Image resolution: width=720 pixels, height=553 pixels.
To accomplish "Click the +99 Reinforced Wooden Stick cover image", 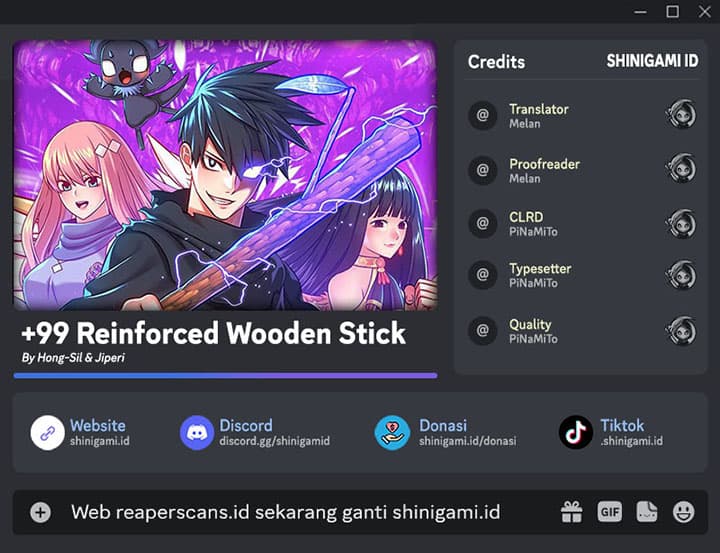I will click(x=225, y=175).
